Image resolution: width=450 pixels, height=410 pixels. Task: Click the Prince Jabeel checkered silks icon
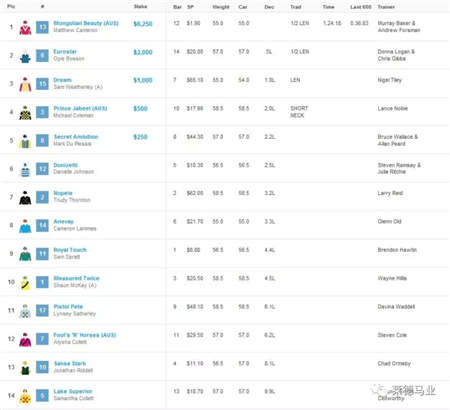coord(25,113)
